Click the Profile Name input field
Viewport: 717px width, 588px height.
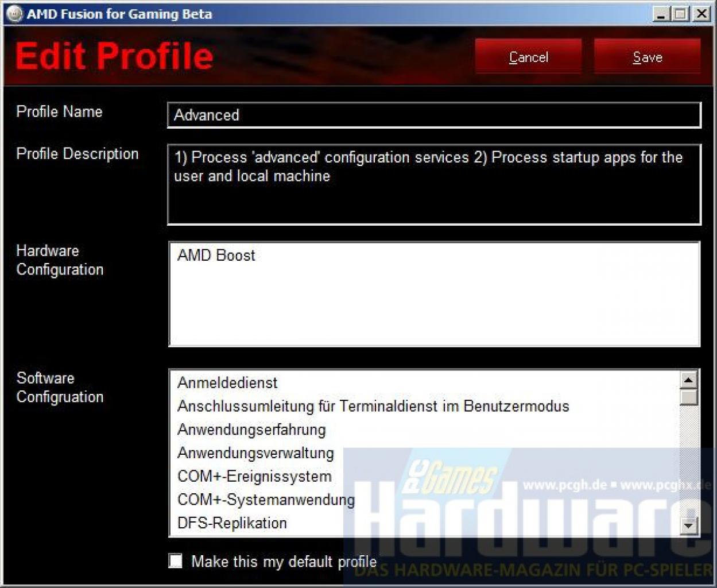434,115
